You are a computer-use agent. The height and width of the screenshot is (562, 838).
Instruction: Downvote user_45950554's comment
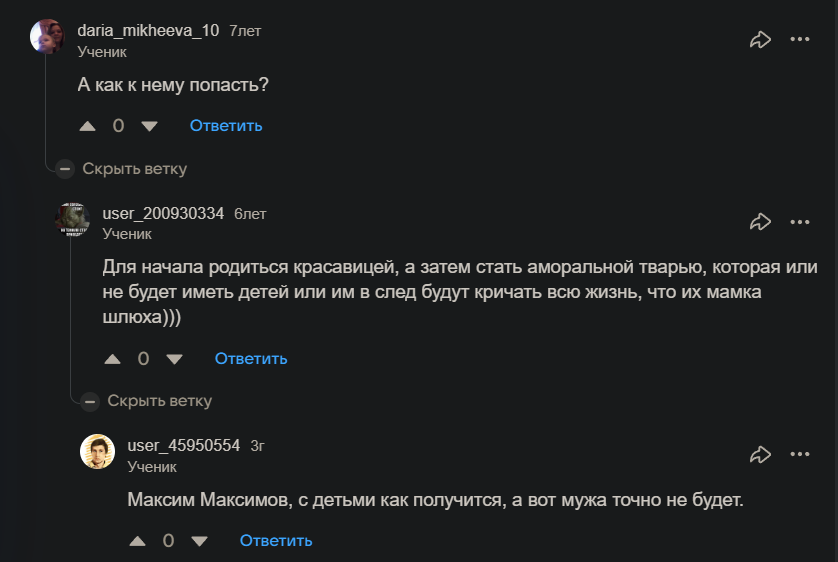pyautogui.click(x=200, y=541)
